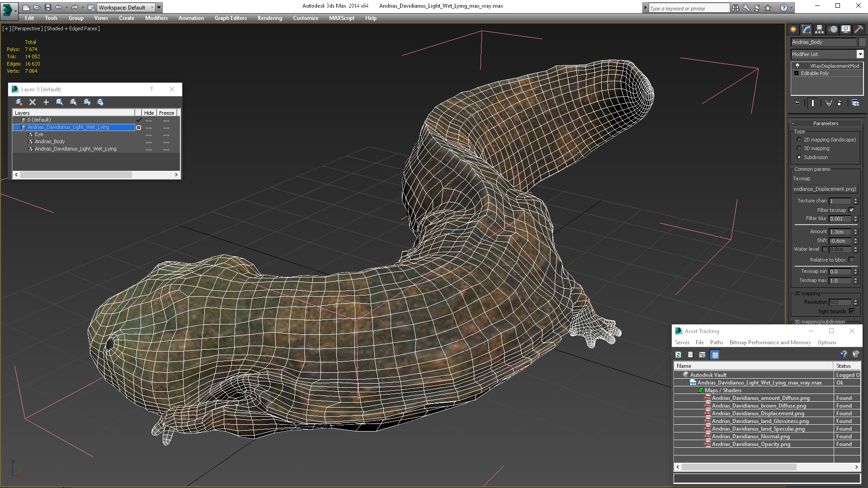Collapse Andrias_Davidianus_Light_Wet_Lying layer tree node
This screenshot has width=868, height=488.
tap(16, 127)
